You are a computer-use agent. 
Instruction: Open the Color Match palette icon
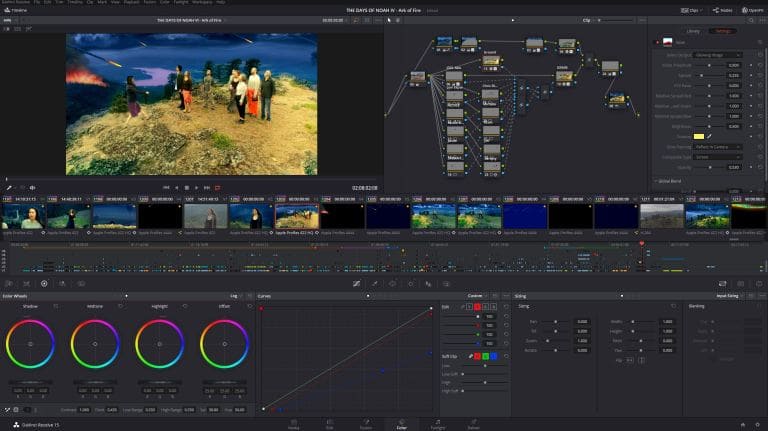point(26,284)
